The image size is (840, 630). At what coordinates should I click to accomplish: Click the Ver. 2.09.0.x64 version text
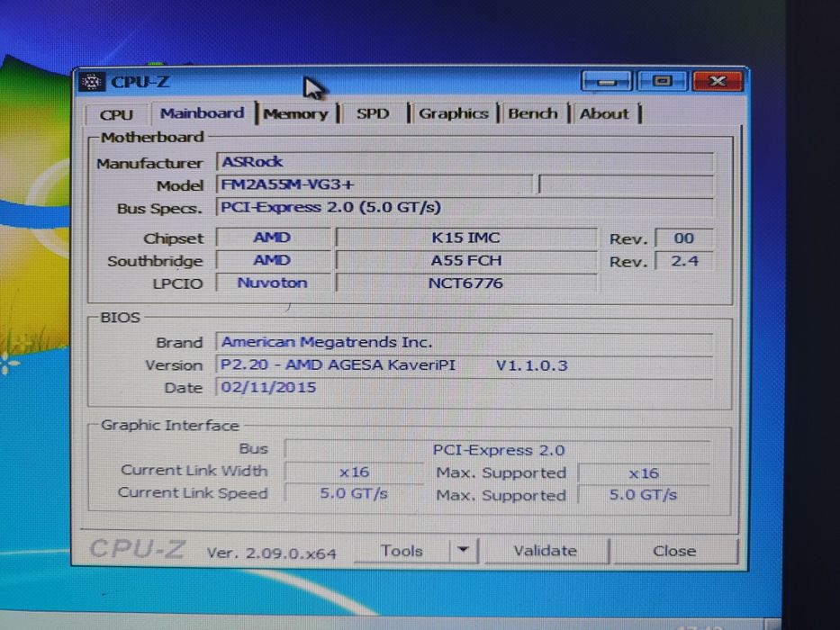tap(272, 553)
